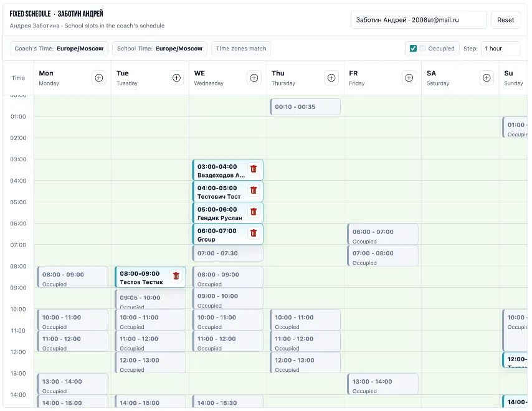Image resolution: width=532 pixels, height=411 pixels.
Task: Click the School Time Europe/Moscow chip
Action: pos(159,48)
